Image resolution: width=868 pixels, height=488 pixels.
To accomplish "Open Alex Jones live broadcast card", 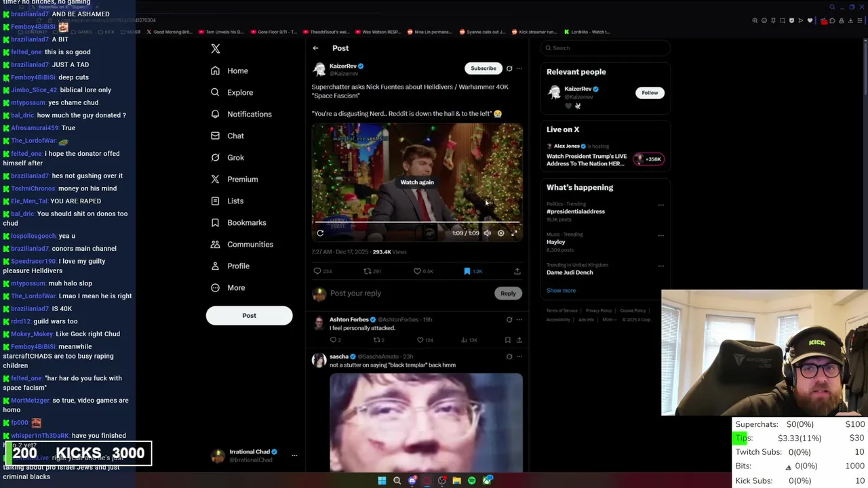I will pyautogui.click(x=606, y=155).
